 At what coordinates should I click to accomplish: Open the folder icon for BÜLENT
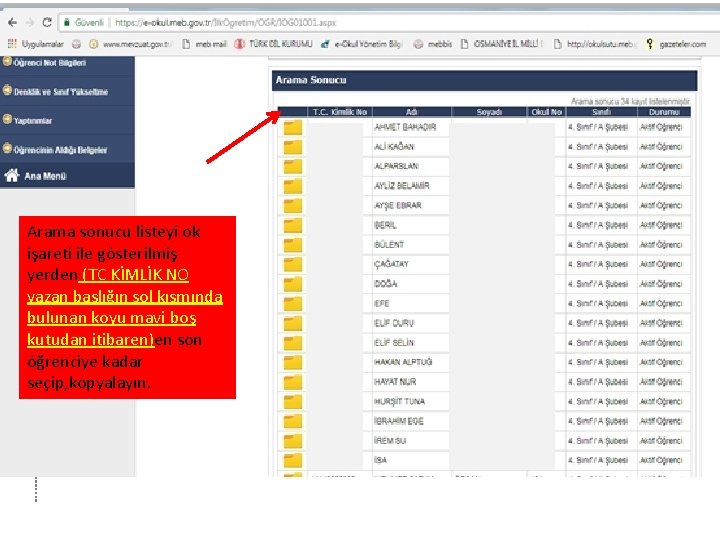click(x=292, y=245)
